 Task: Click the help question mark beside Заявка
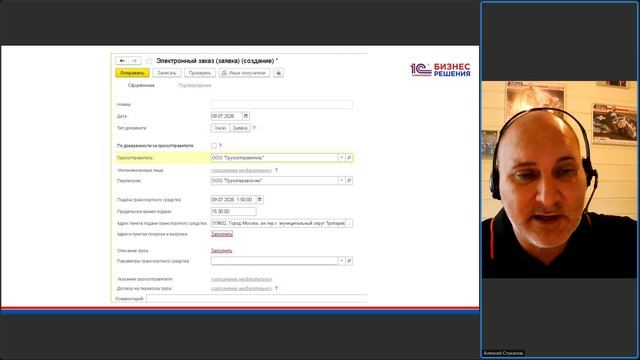(x=254, y=128)
